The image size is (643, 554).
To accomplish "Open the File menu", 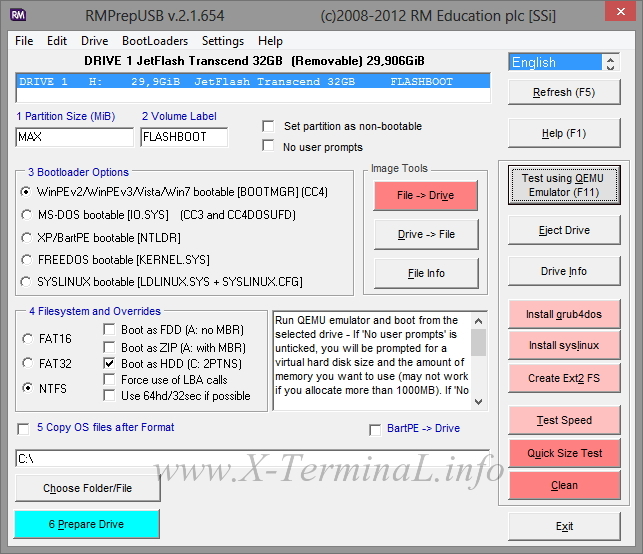I will 24,41.
